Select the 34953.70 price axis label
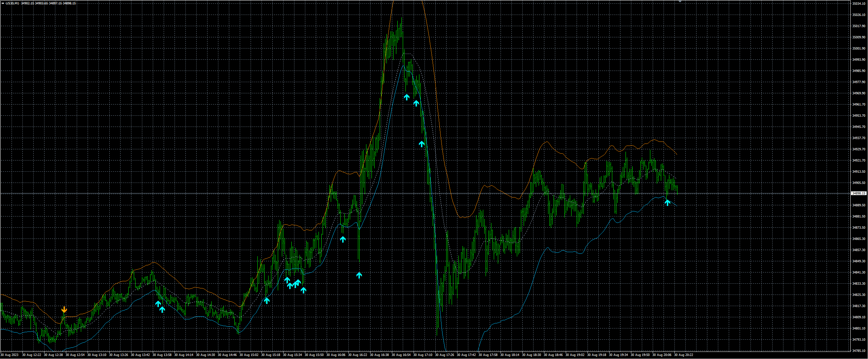Screen dimensions: 868x359 coord(858,116)
